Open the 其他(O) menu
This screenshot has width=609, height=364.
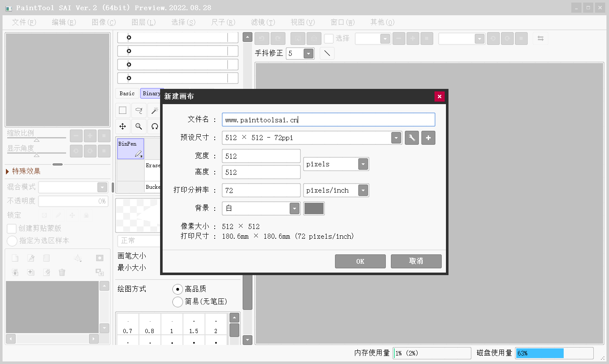click(382, 22)
